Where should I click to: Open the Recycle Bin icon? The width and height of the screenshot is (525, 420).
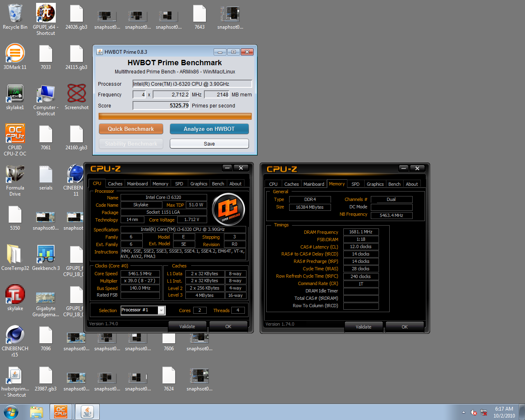click(15, 17)
